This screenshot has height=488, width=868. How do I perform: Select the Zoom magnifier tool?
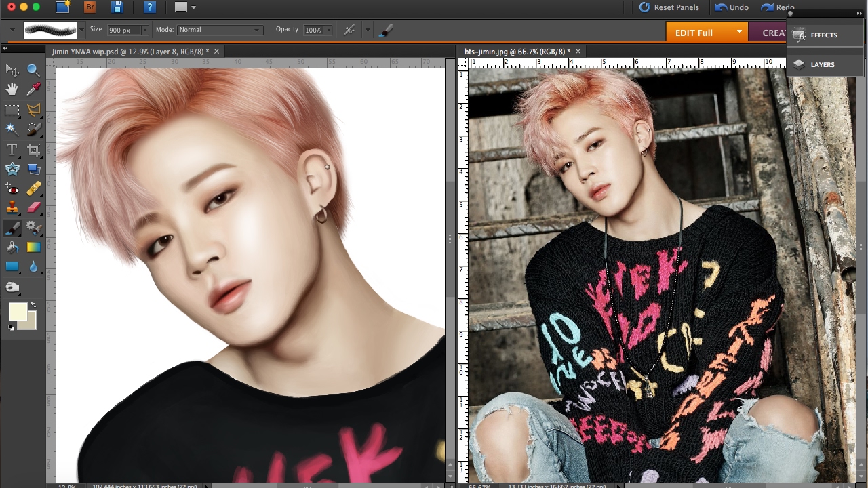point(33,70)
